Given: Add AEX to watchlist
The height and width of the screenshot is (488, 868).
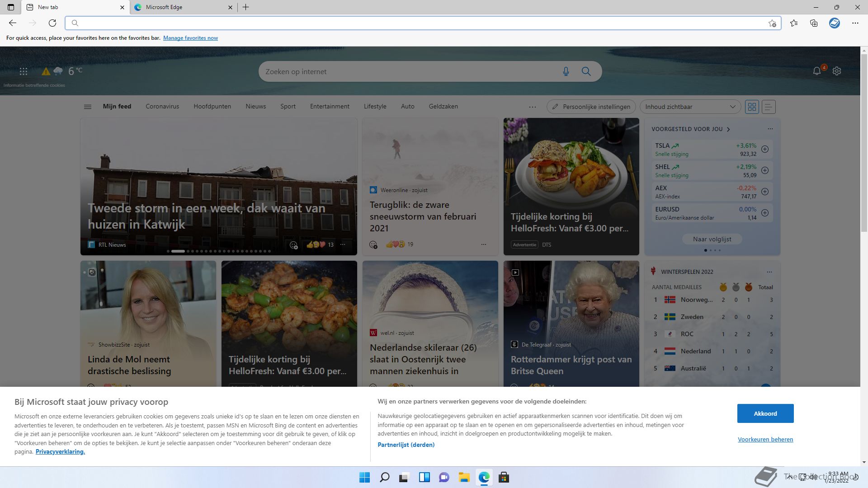Looking at the screenshot, I should click(x=765, y=192).
